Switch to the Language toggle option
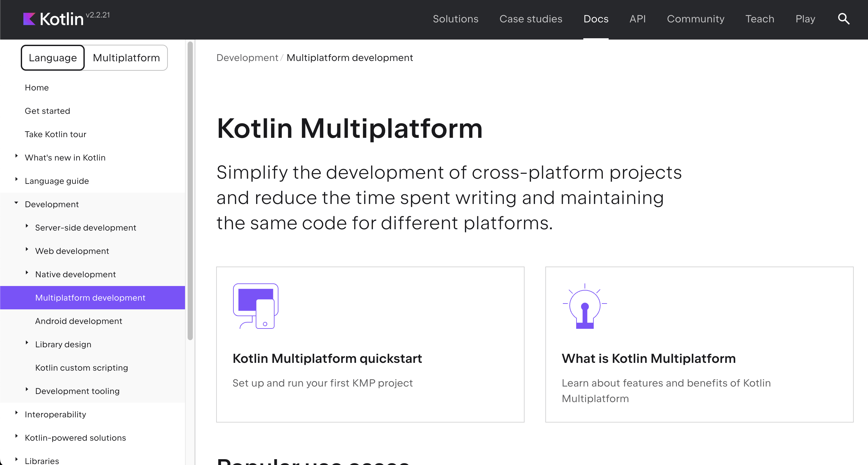Viewport: 868px width, 465px height. [53, 58]
